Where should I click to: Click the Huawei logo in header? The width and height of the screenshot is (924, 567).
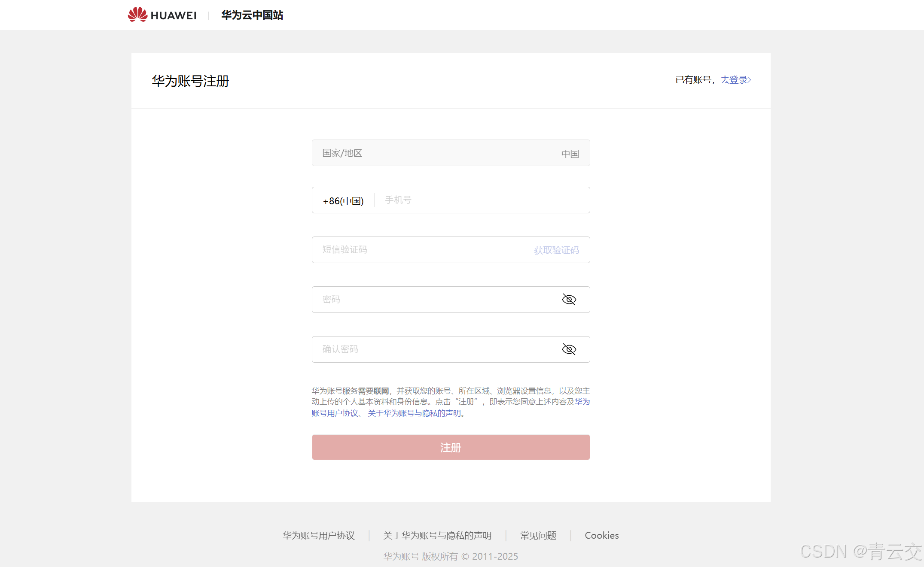(x=162, y=15)
